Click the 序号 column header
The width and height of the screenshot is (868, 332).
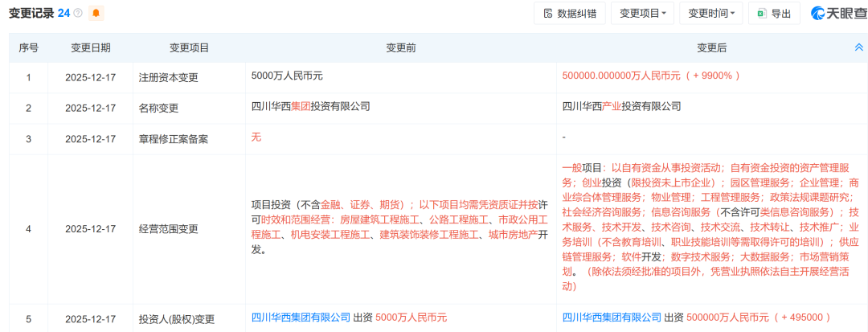(x=28, y=48)
